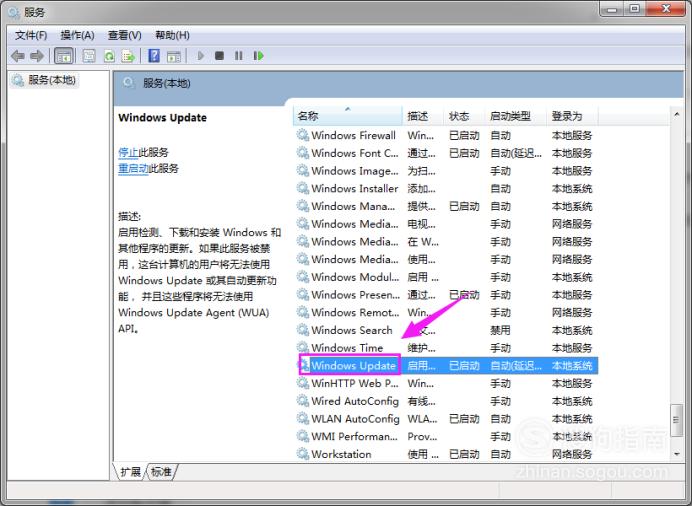692x506 pixels.
Task: Switch to the 扩展 tab
Action: pos(130,472)
